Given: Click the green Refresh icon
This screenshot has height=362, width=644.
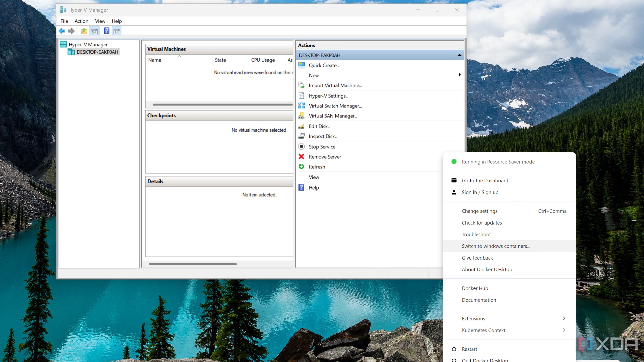Looking at the screenshot, I should click(x=302, y=167).
